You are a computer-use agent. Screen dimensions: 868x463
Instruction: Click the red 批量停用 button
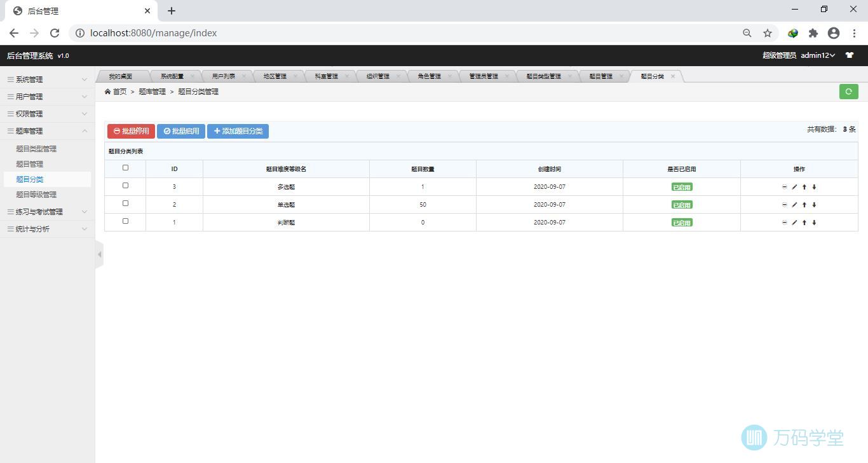(131, 131)
